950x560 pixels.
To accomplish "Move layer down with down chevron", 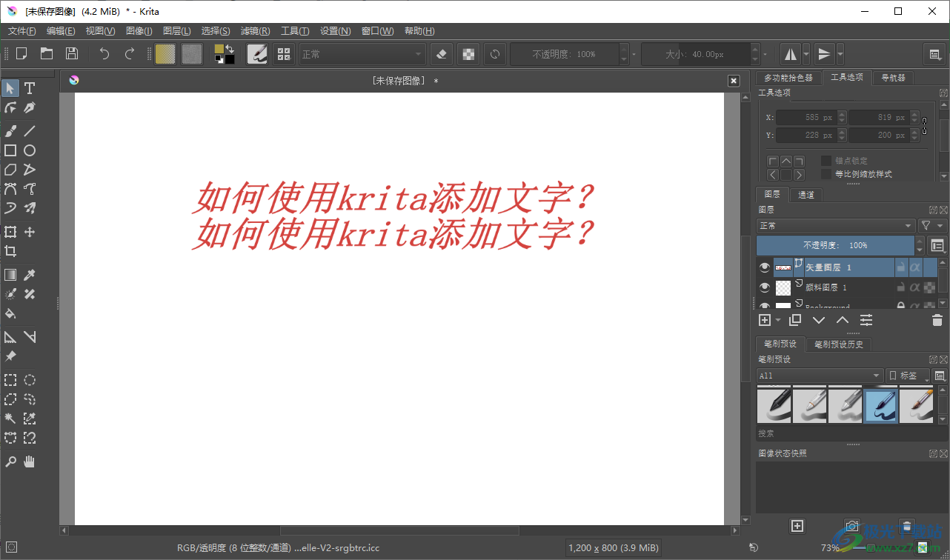I will coord(819,320).
